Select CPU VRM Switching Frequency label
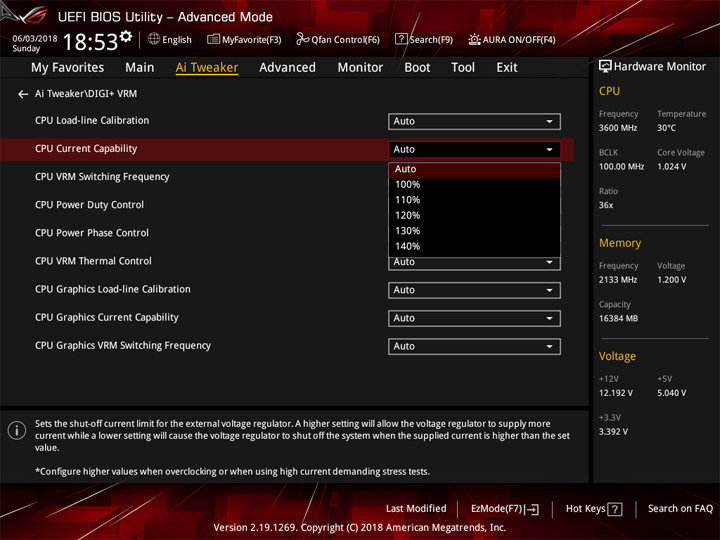The width and height of the screenshot is (720, 540). [x=102, y=177]
